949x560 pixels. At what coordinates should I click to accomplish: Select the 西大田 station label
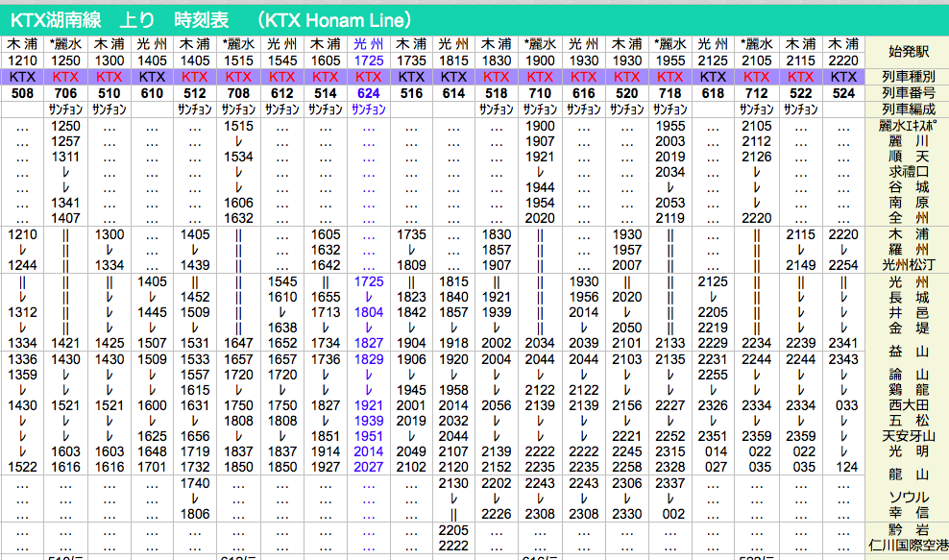click(909, 405)
